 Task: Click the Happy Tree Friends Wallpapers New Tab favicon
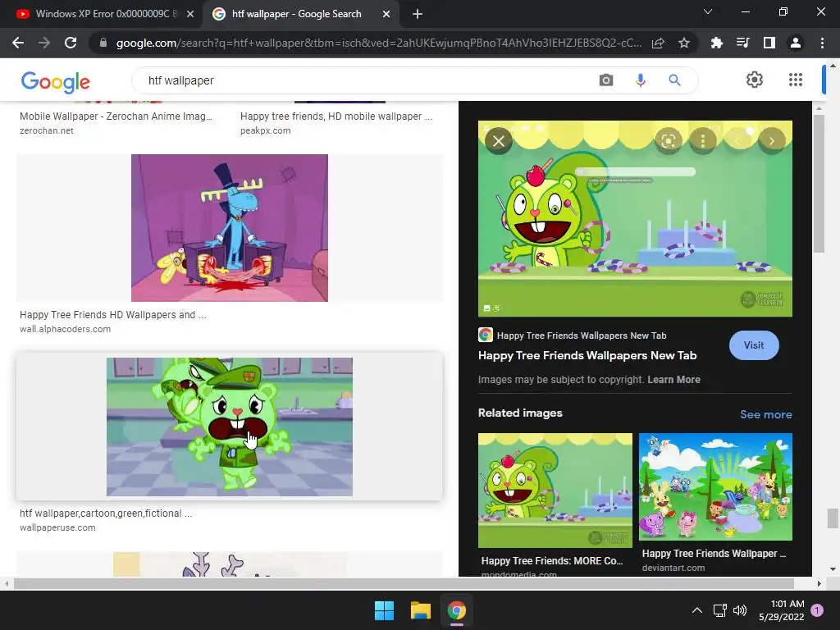click(x=486, y=335)
